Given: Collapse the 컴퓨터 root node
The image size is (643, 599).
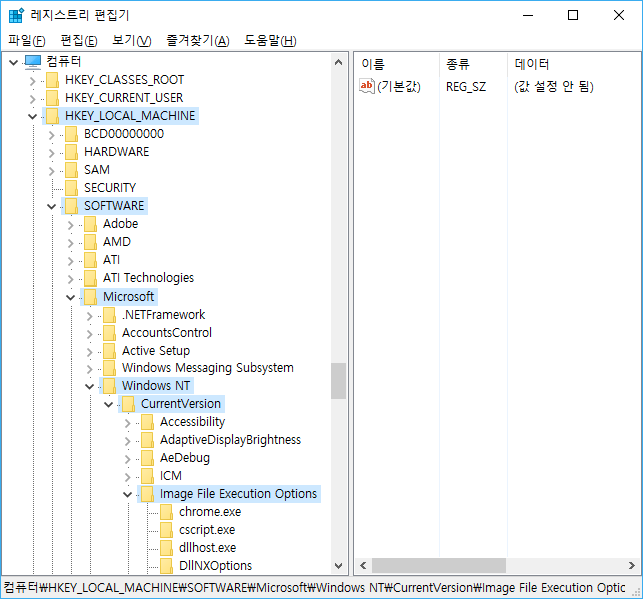Looking at the screenshot, I should point(14,63).
